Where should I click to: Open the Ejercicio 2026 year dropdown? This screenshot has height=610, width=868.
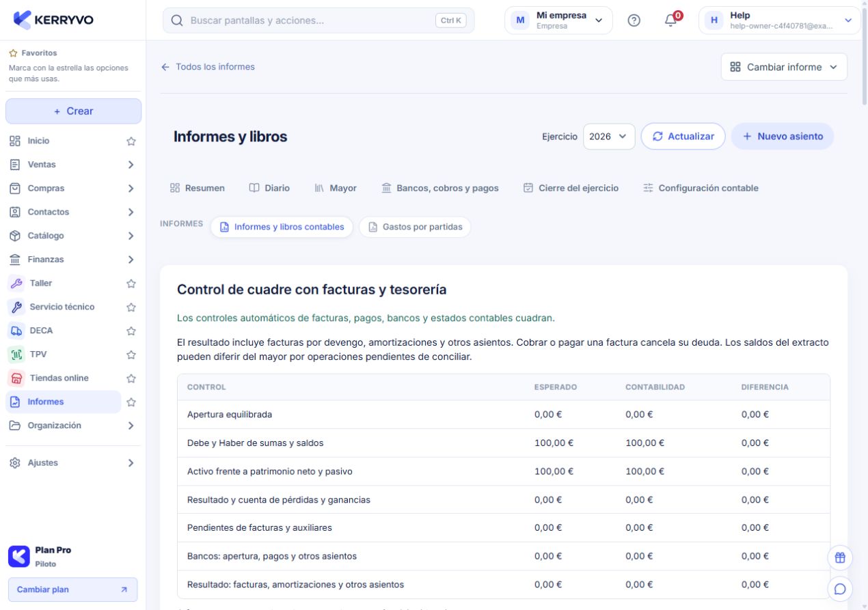click(609, 136)
